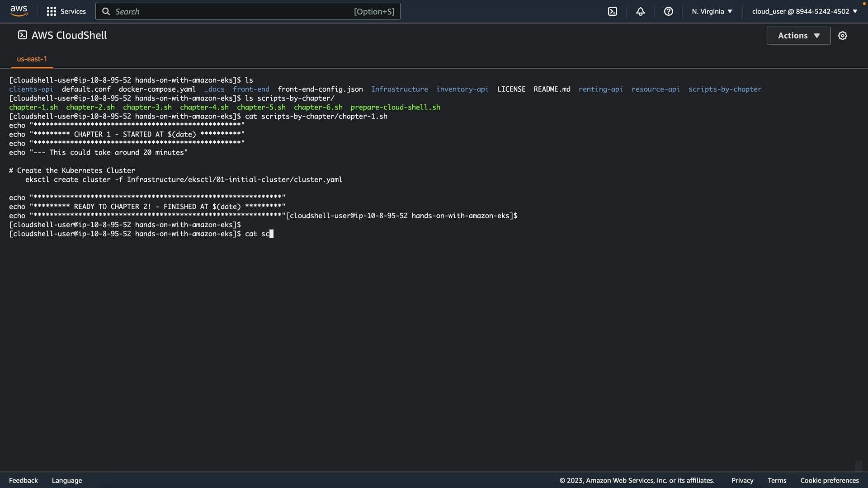Open CloudShell settings gear icon
Image resolution: width=868 pixels, height=488 pixels.
pyautogui.click(x=843, y=36)
